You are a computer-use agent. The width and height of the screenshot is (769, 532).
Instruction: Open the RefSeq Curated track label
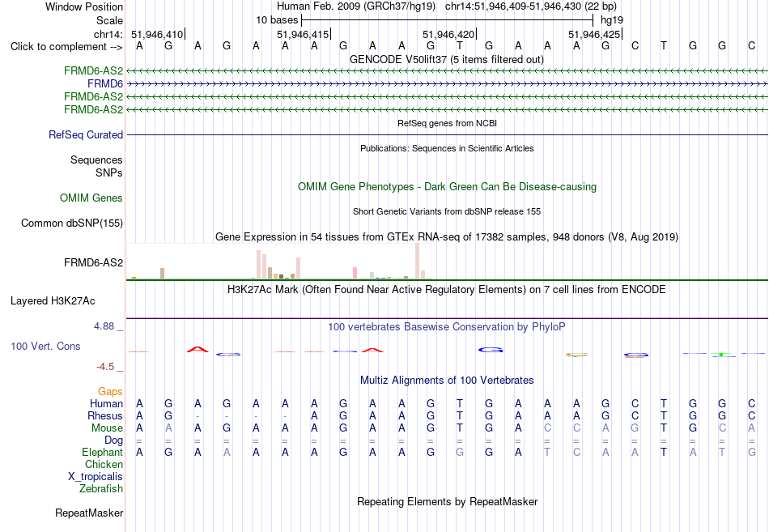[86, 135]
